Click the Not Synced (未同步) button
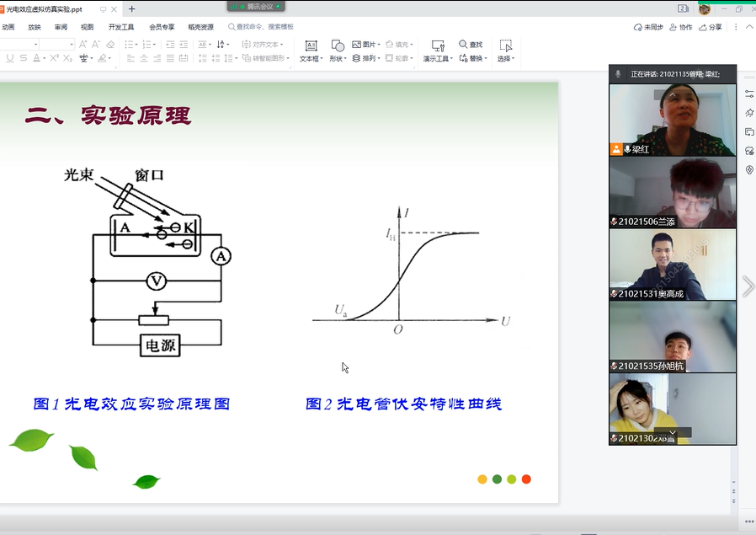Image resolution: width=756 pixels, height=535 pixels. pos(649,27)
